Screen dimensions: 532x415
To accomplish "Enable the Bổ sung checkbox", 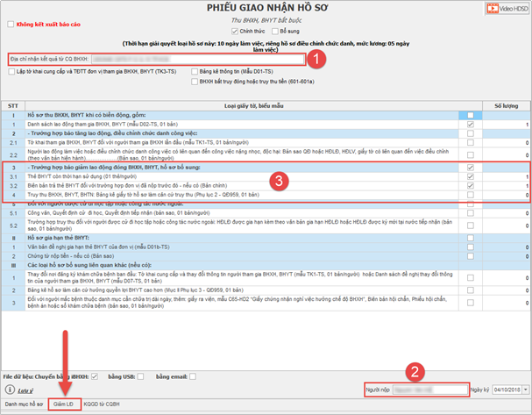I will pos(275,32).
